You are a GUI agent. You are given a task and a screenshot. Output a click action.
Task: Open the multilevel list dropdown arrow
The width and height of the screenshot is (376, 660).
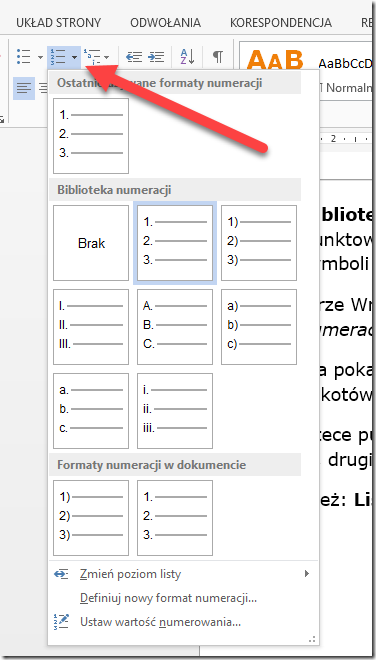[x=107, y=57]
